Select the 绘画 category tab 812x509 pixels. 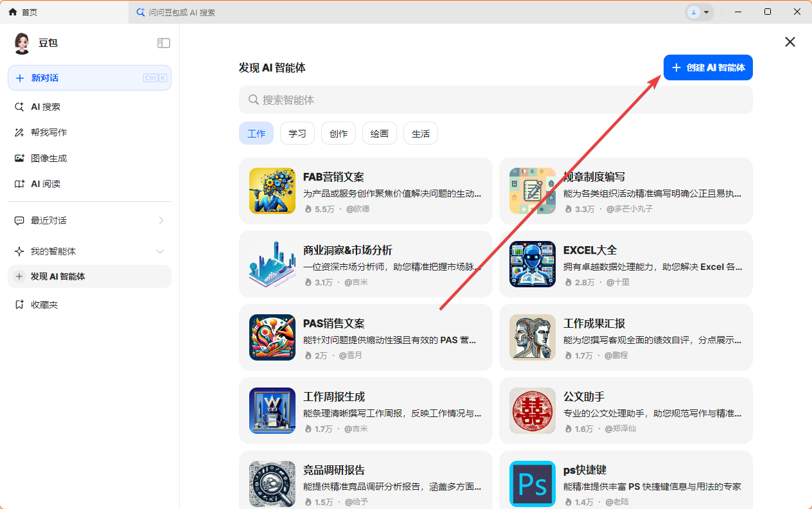(380, 134)
